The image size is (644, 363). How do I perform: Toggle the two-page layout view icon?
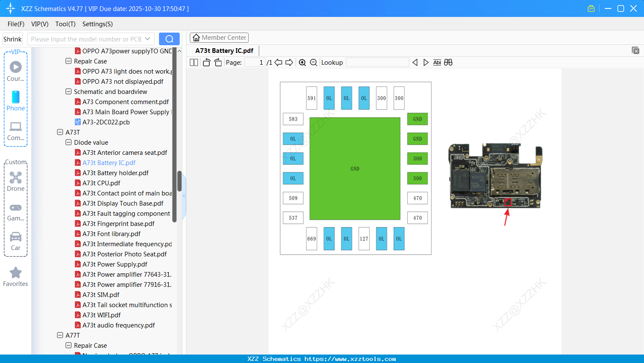click(194, 63)
